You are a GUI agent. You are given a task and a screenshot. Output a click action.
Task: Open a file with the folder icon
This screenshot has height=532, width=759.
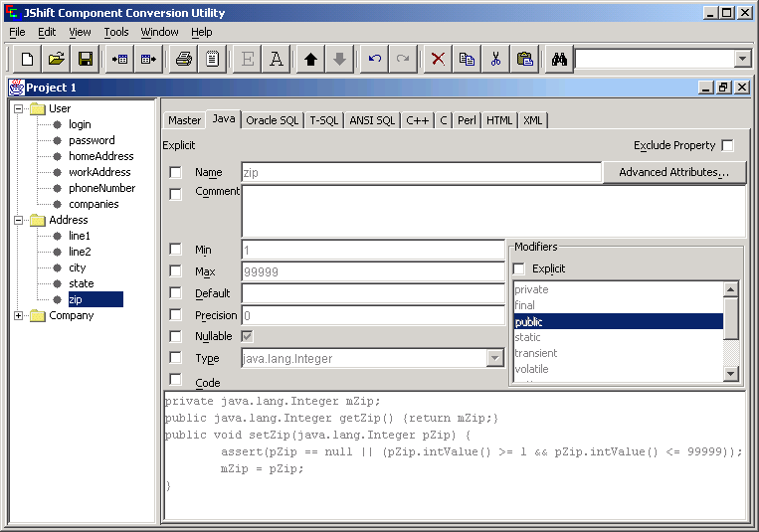coord(57,59)
